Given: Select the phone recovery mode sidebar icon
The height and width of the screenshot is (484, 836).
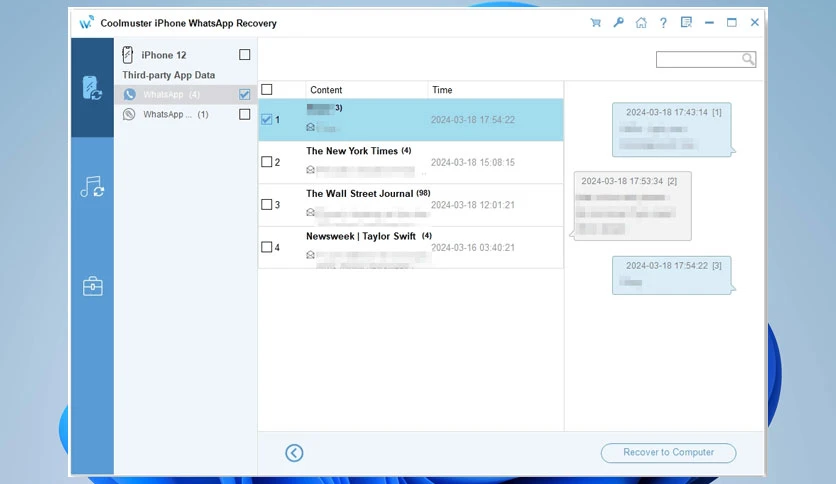Looking at the screenshot, I should pyautogui.click(x=92, y=87).
